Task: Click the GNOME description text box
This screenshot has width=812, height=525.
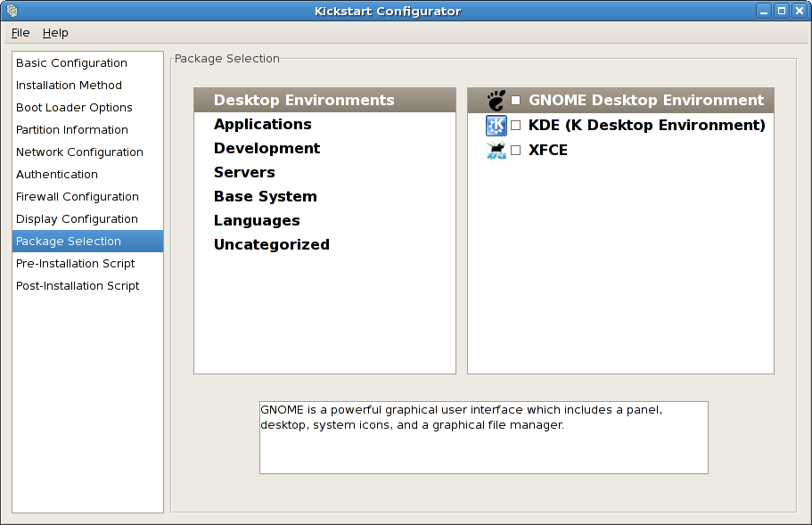Action: coord(483,437)
